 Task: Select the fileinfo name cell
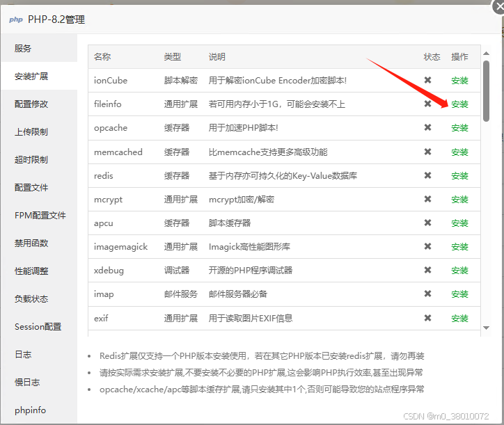108,104
